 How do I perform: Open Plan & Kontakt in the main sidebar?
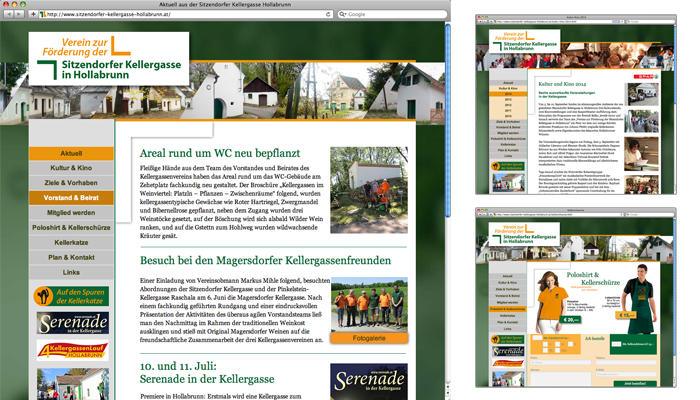[71, 257]
